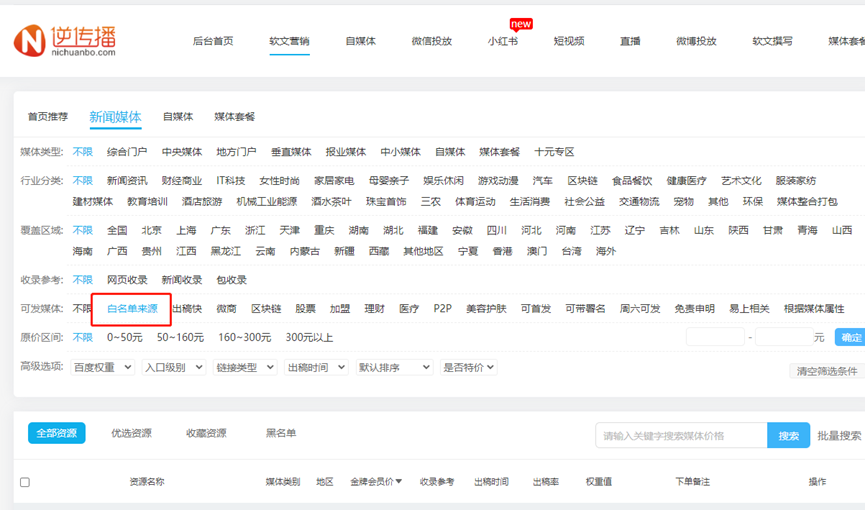Select the 全部资源 tab
This screenshot has width=865, height=510.
56,433
